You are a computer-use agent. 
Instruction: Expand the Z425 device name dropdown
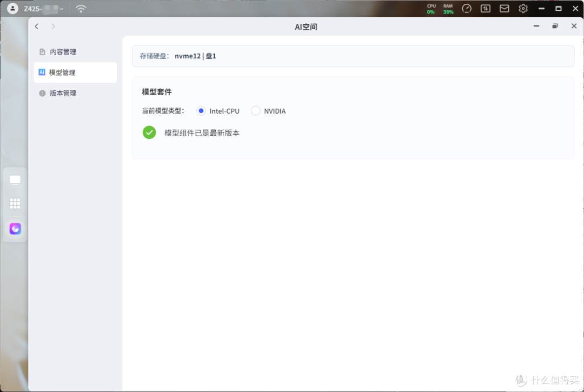click(44, 9)
